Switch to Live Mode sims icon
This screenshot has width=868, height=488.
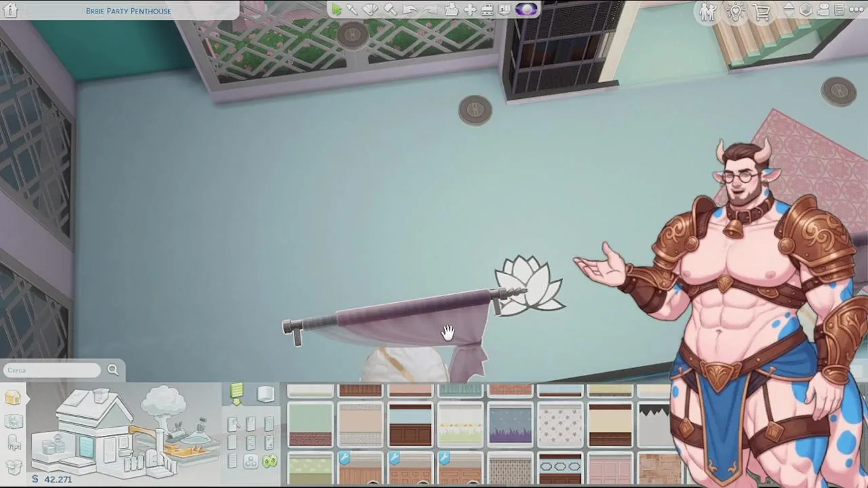pyautogui.click(x=707, y=12)
